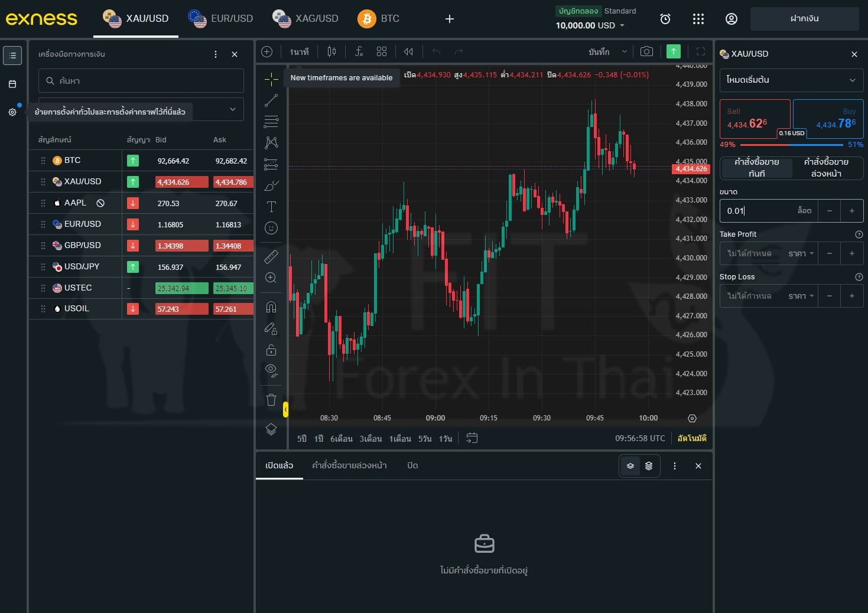The image size is (868, 613).
Task: Toggle magnet mode for drawings
Action: pyautogui.click(x=271, y=307)
